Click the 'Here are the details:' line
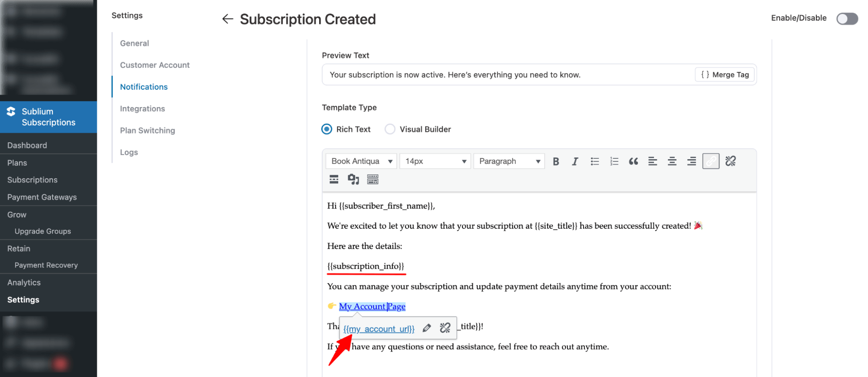The width and height of the screenshot is (868, 377). (365, 246)
